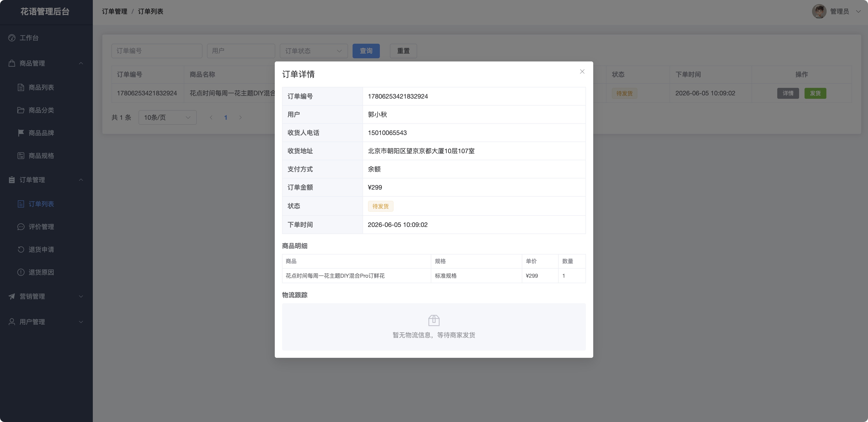
Task: Click the 评价管理 chat bubble icon
Action: (21, 226)
